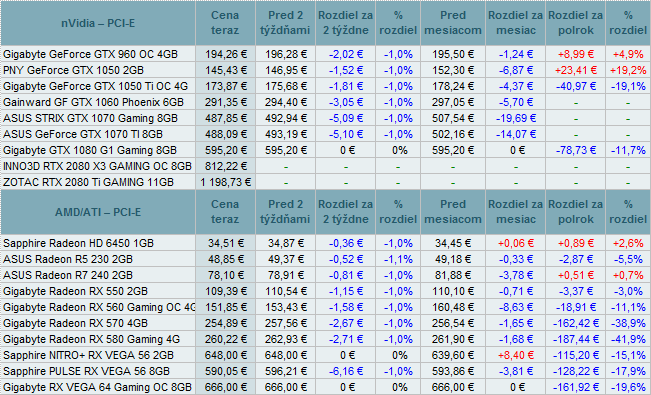Image resolution: width=651 pixels, height=395 pixels.
Task: Click the red +8,40 € monthly difference
Action: point(516,355)
